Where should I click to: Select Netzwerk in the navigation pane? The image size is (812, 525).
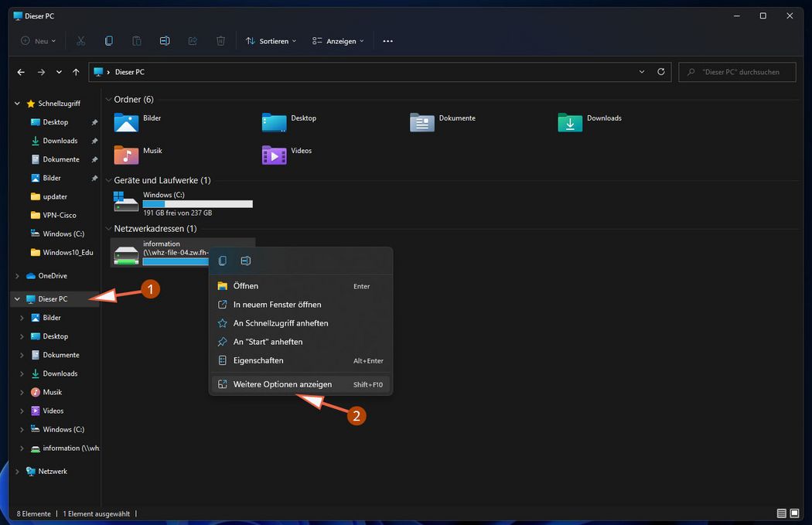point(53,472)
